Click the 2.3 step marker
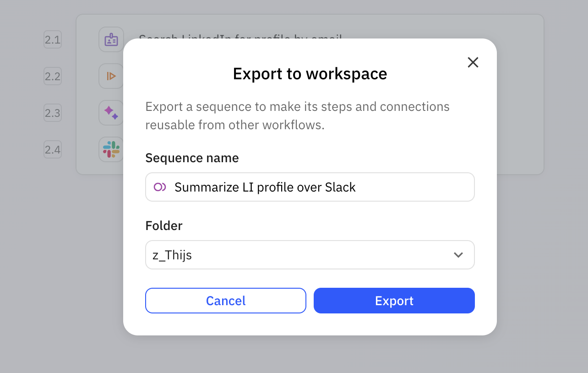 [x=52, y=113]
